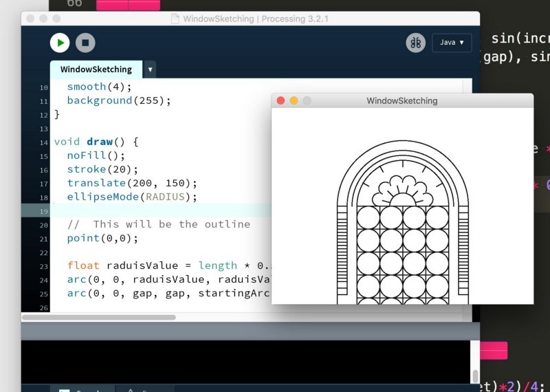The image size is (550, 392).
Task: Click the console's vertical scrollbar thumb
Action: coord(475,376)
